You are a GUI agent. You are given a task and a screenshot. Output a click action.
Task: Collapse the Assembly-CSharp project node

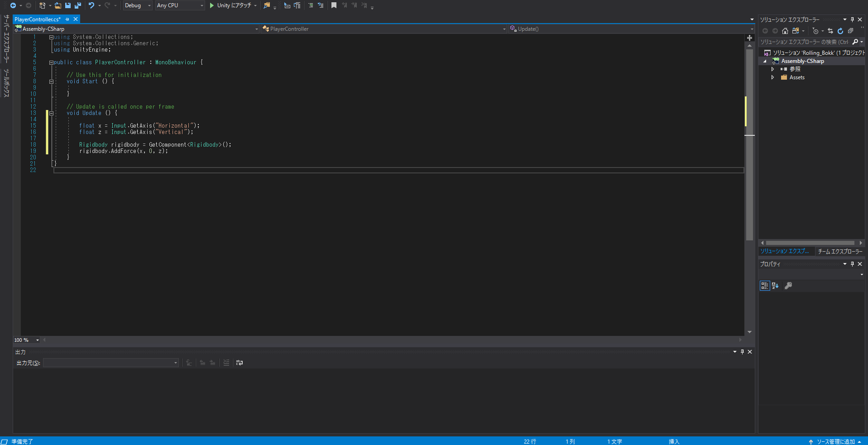coord(765,61)
